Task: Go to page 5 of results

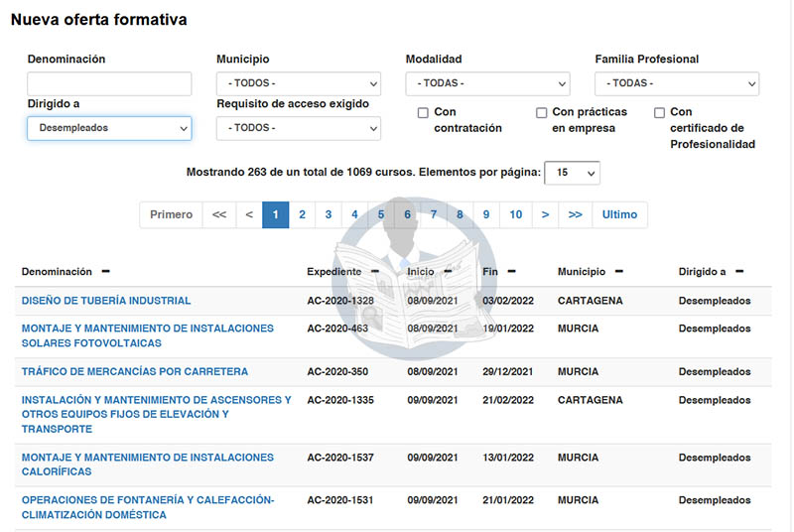Action: [381, 214]
